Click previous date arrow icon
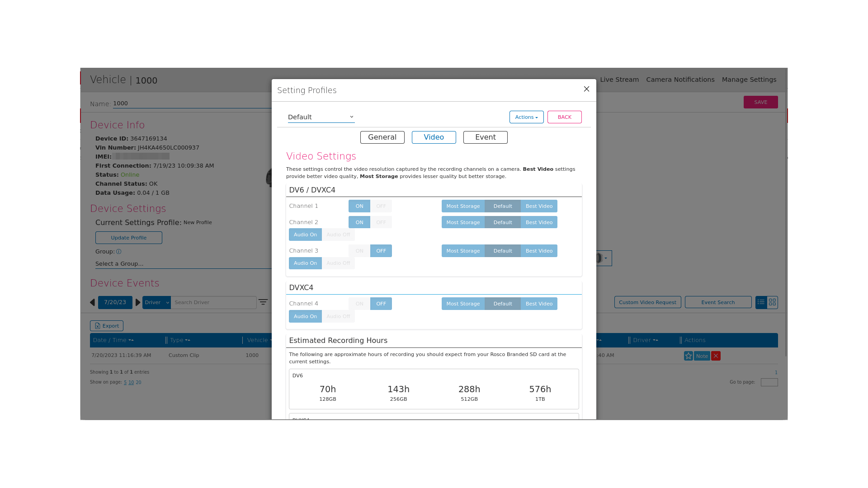Screen dimensions: 868x488 click(x=92, y=303)
